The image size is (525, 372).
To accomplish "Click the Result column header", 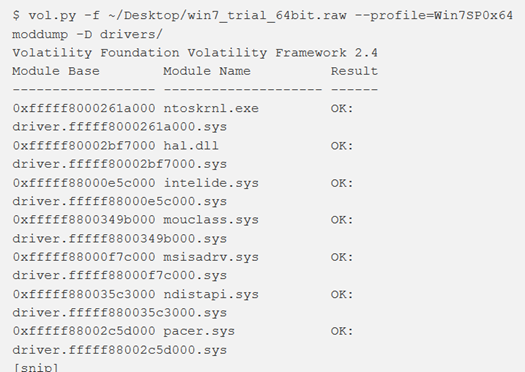I will pyautogui.click(x=354, y=71).
